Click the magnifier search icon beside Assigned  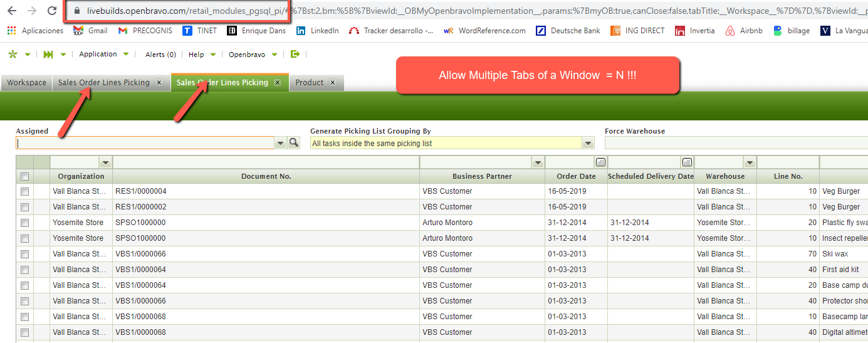pyautogui.click(x=294, y=143)
